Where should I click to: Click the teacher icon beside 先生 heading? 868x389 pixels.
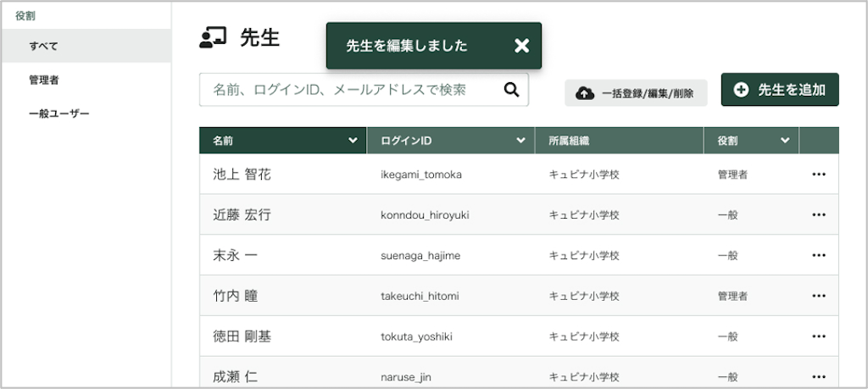[x=213, y=38]
